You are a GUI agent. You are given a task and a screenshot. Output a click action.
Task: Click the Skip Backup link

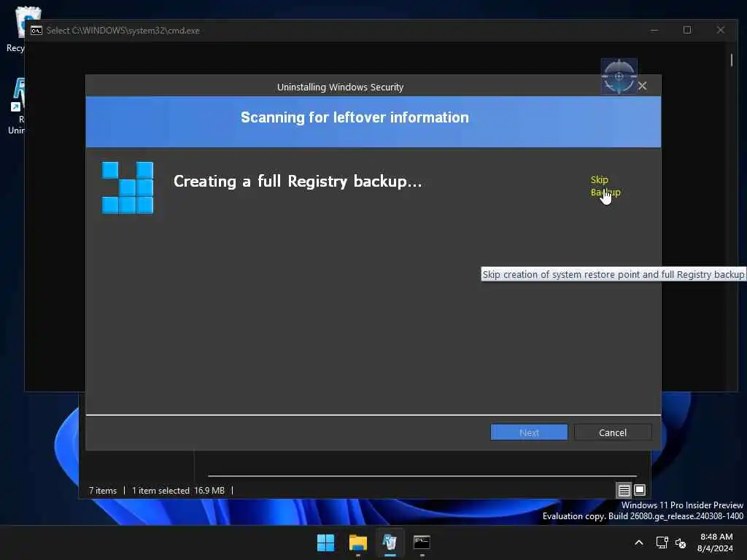605,186
